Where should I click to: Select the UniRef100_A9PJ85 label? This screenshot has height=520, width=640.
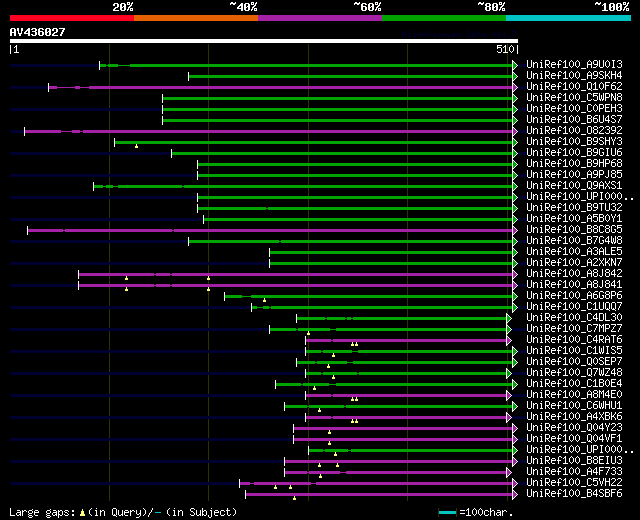tap(574, 174)
